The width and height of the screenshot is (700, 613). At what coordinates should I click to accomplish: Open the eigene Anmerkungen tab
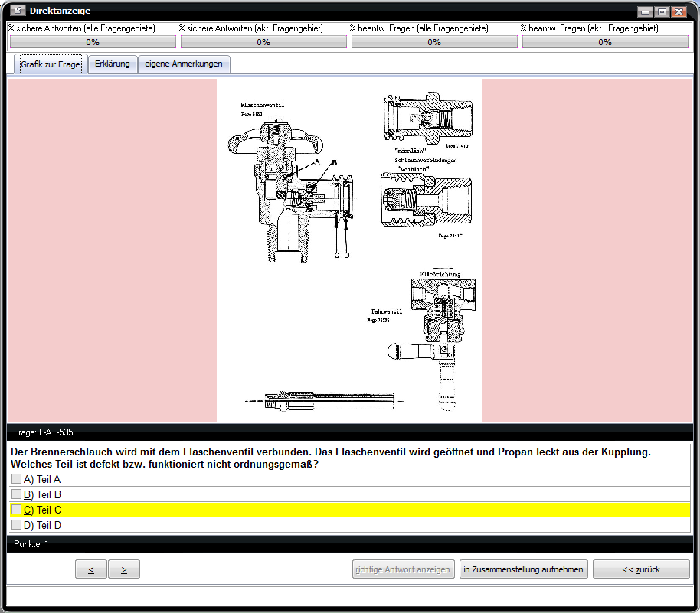184,64
